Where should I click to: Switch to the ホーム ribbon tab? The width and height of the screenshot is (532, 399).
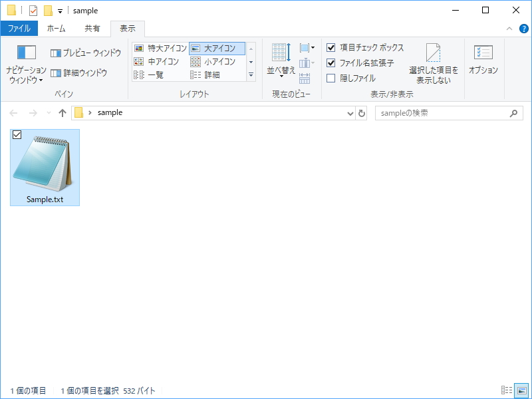point(57,29)
